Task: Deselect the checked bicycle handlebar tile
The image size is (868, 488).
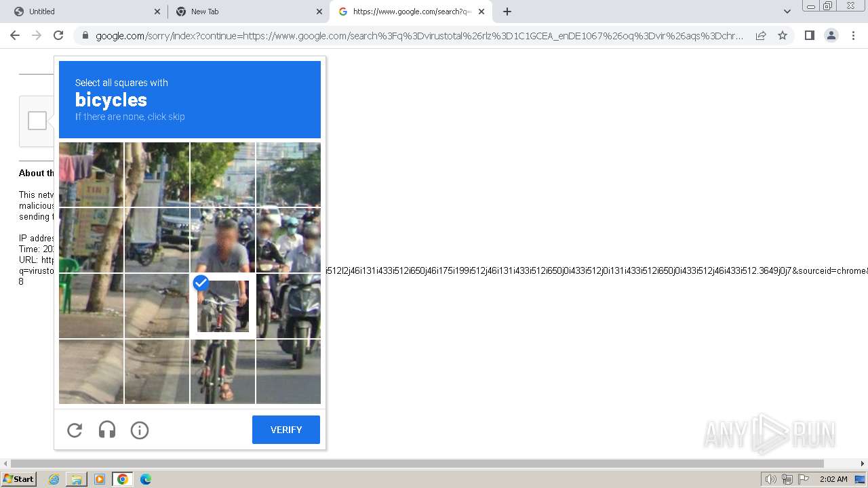Action: [222, 306]
